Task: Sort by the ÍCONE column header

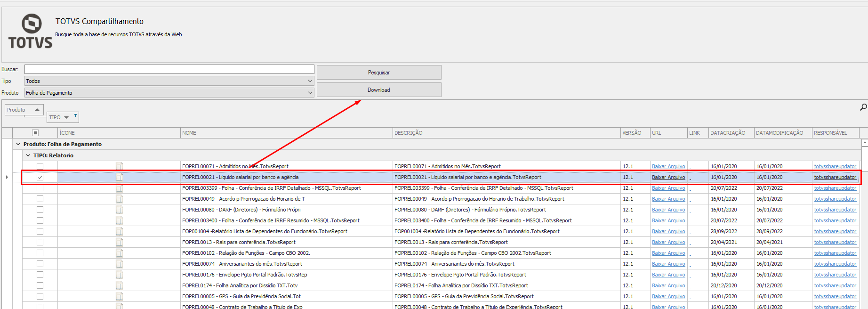Action: point(119,133)
